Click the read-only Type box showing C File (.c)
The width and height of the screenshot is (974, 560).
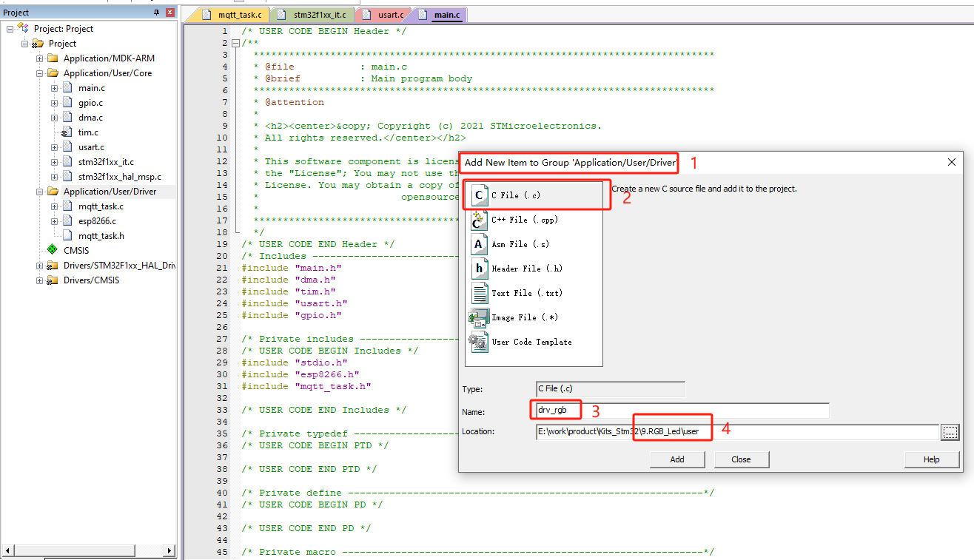click(x=611, y=389)
